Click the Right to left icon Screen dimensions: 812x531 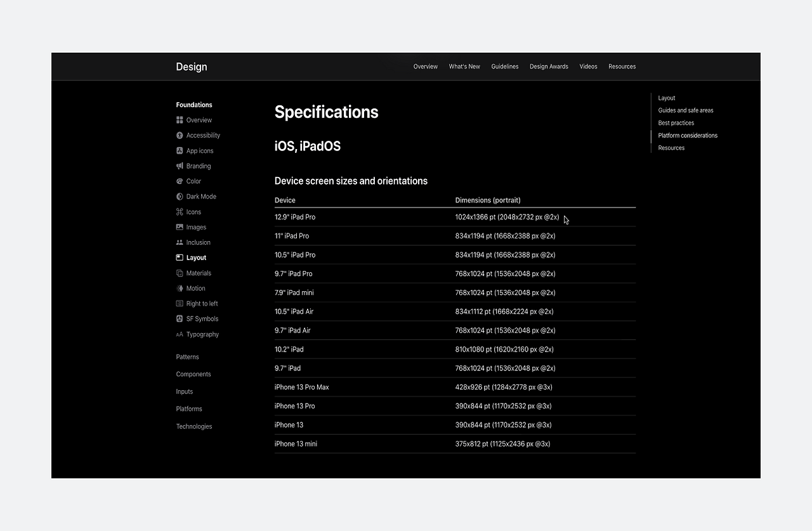click(x=180, y=303)
